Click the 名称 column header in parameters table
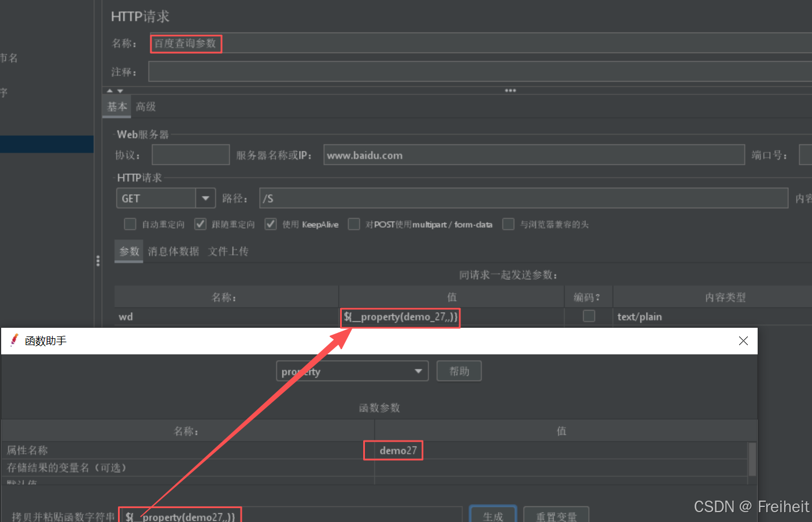 click(x=226, y=297)
